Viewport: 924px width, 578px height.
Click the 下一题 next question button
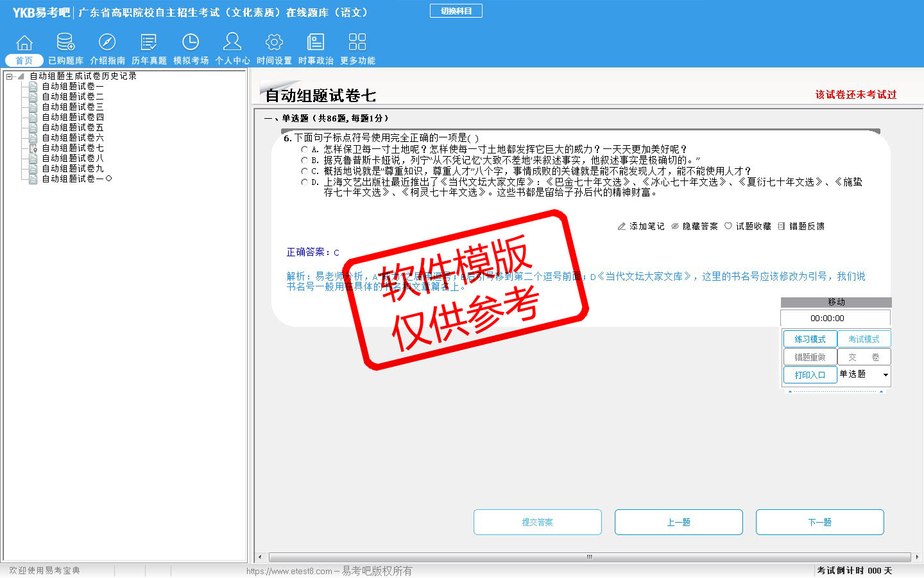click(x=819, y=522)
